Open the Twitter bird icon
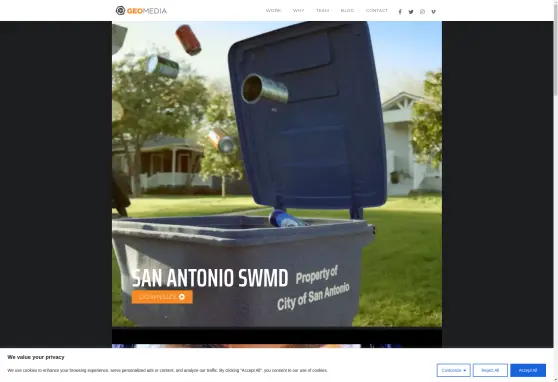The image size is (558, 382). click(411, 12)
